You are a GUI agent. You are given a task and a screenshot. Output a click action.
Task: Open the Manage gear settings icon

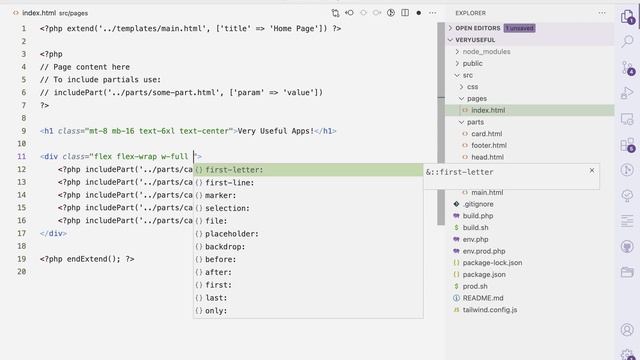pos(627,355)
